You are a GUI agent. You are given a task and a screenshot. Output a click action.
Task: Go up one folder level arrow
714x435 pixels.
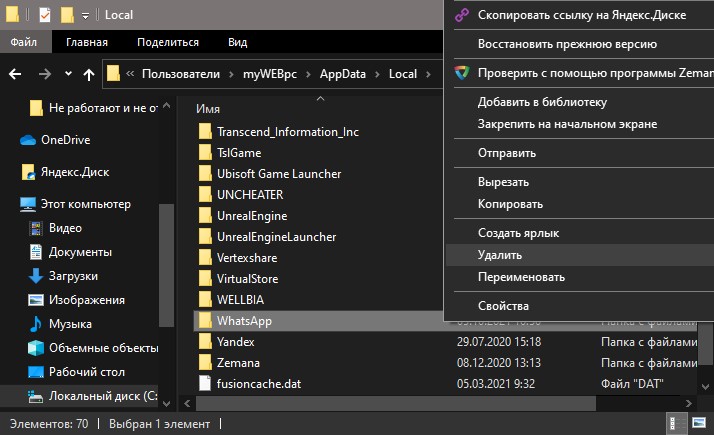(89, 74)
